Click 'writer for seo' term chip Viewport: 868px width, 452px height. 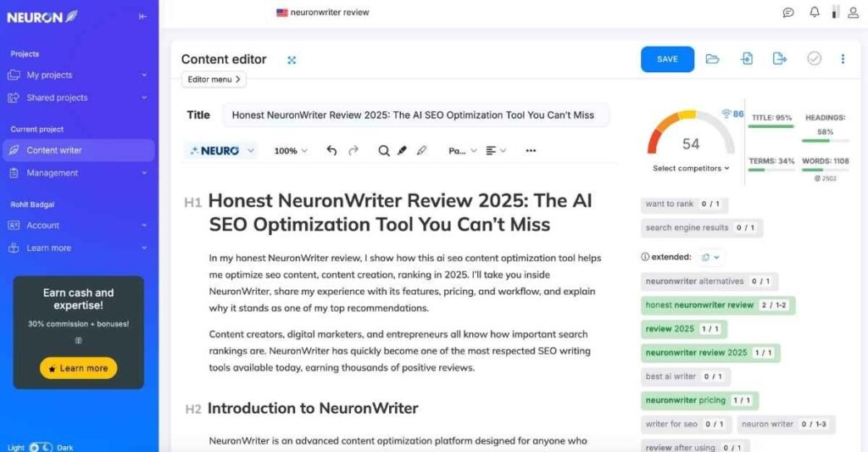coord(686,424)
